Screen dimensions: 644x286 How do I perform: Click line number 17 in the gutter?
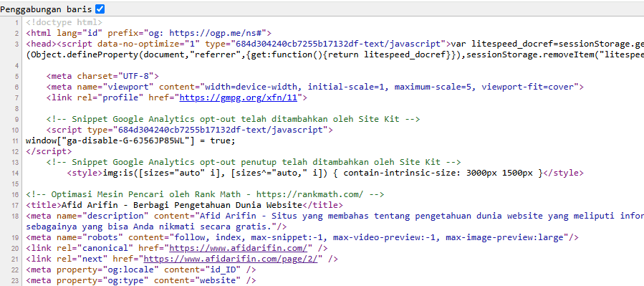(x=15, y=205)
